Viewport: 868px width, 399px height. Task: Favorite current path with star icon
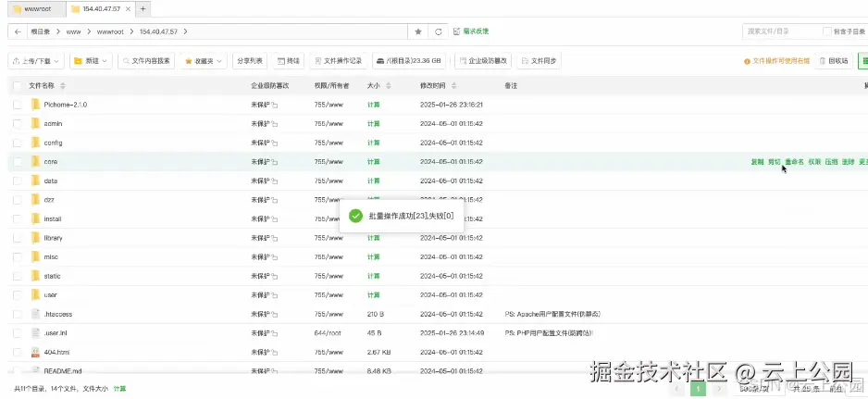pyautogui.click(x=418, y=31)
